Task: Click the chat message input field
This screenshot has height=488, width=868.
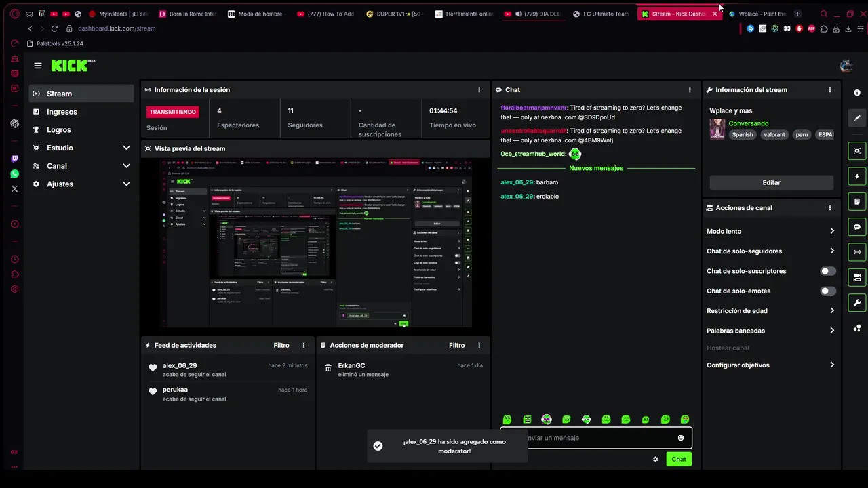Action: [x=597, y=438]
